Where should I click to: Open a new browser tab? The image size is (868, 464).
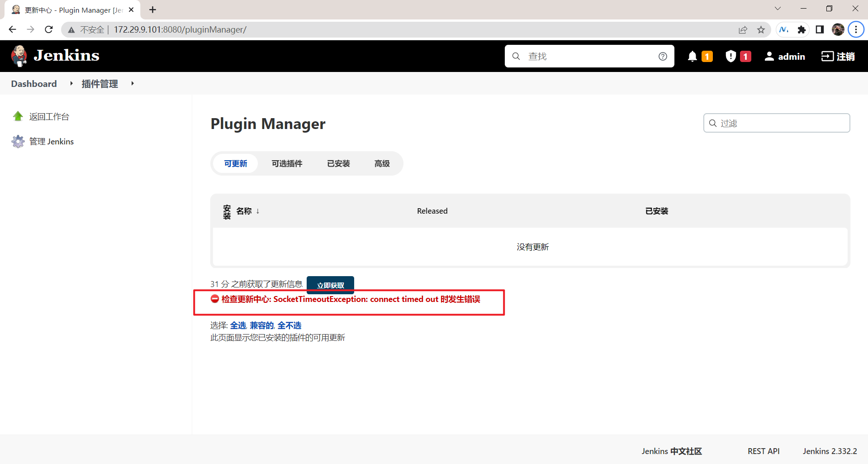(x=153, y=10)
